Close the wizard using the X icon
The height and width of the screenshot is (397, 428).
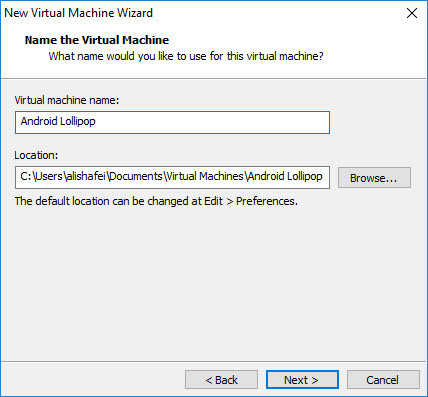pos(412,13)
